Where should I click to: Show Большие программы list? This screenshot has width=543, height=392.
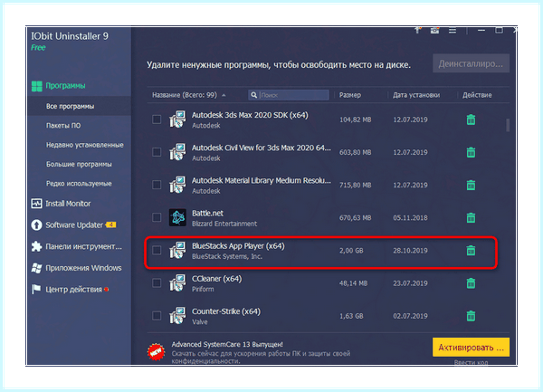pos(79,165)
